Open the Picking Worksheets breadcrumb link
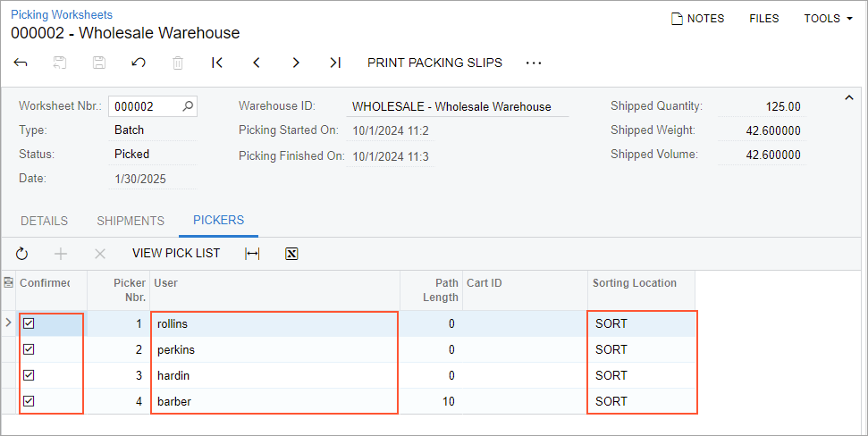Image resolution: width=868 pixels, height=436 pixels. pyautogui.click(x=62, y=14)
